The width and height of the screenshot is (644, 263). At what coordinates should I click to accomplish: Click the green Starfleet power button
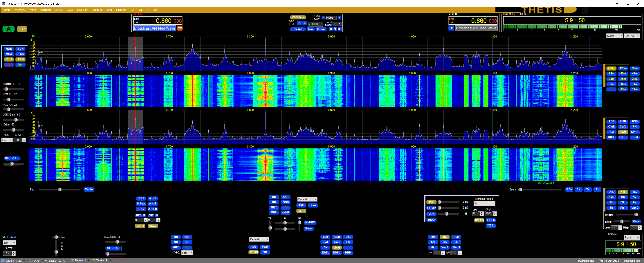pos(9,29)
